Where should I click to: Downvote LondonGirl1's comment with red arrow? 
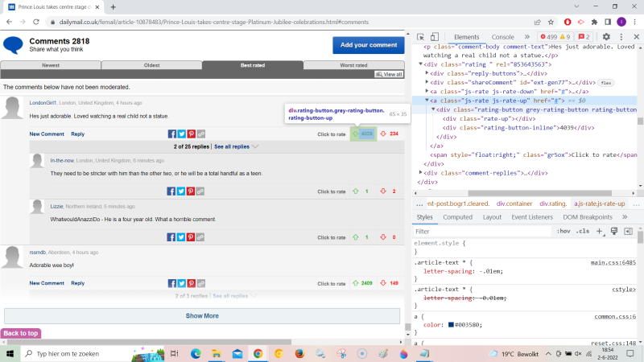point(383,134)
